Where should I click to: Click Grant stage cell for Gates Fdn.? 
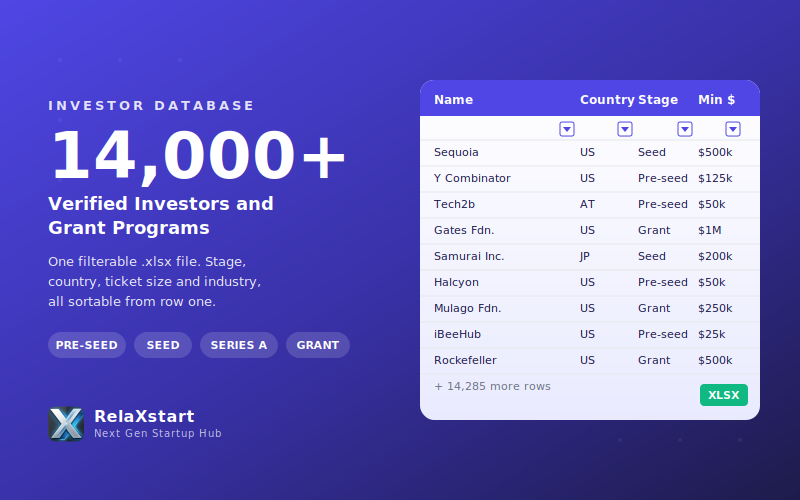(654, 230)
